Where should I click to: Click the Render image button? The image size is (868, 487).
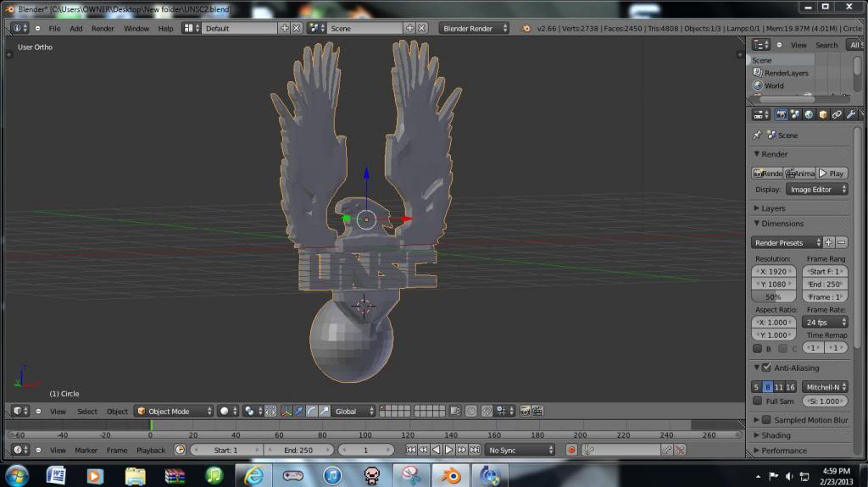click(767, 174)
